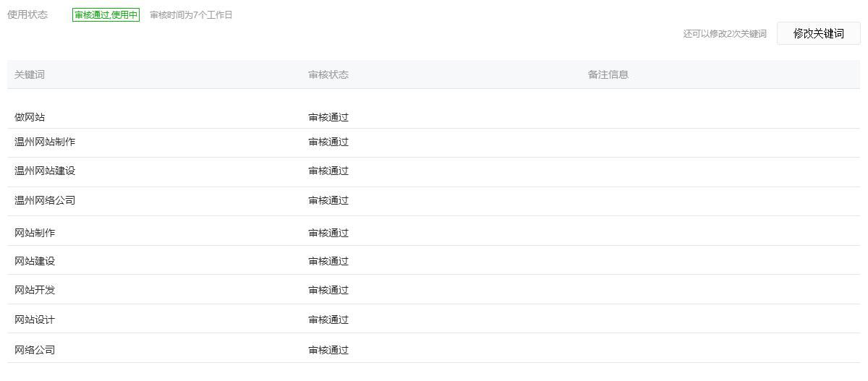This screenshot has width=868, height=381.
Task: Select the 网站开发 keyword
Action: (x=35, y=290)
